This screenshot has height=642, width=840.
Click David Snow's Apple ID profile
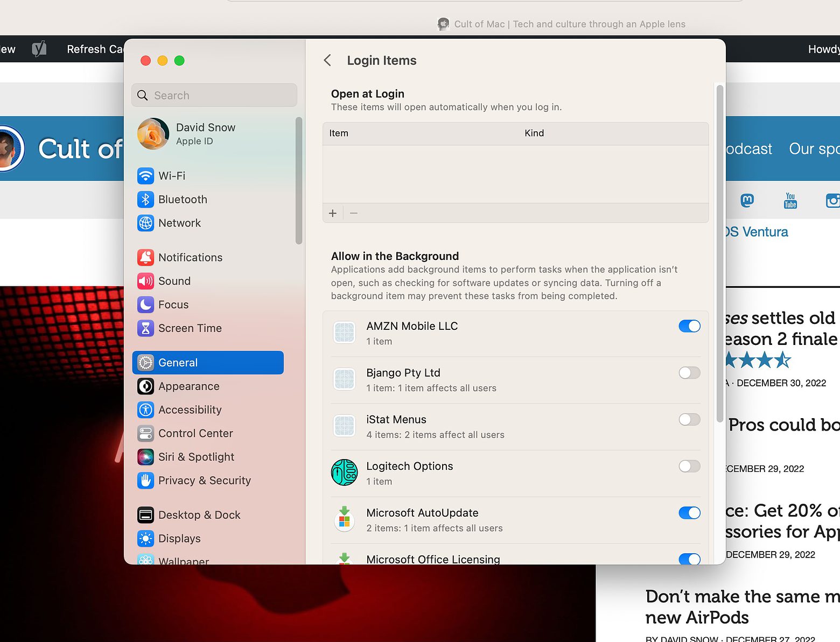pyautogui.click(x=206, y=134)
